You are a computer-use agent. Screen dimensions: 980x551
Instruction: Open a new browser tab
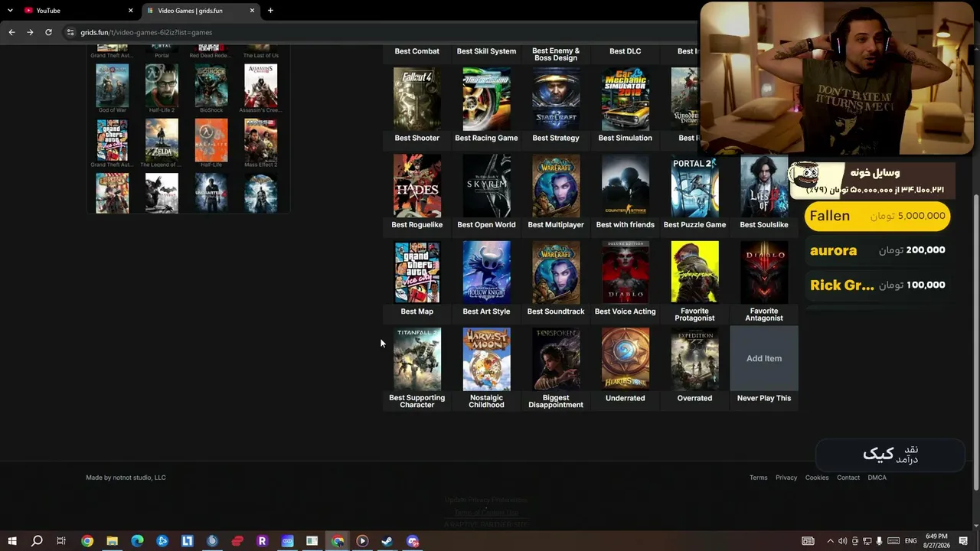(270, 11)
